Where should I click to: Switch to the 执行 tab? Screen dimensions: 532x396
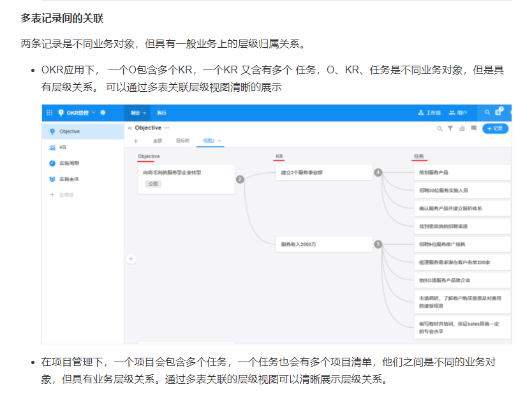click(x=161, y=113)
